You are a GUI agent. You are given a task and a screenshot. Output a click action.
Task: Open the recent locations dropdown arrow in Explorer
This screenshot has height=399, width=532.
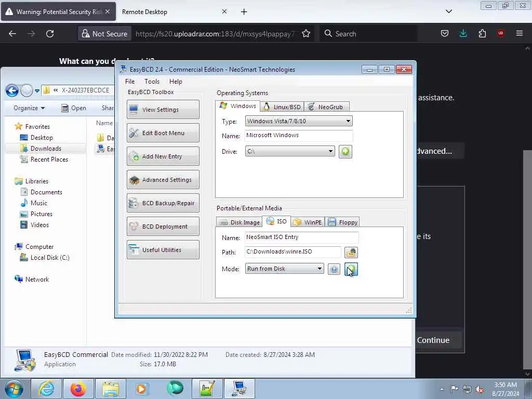coord(37,90)
